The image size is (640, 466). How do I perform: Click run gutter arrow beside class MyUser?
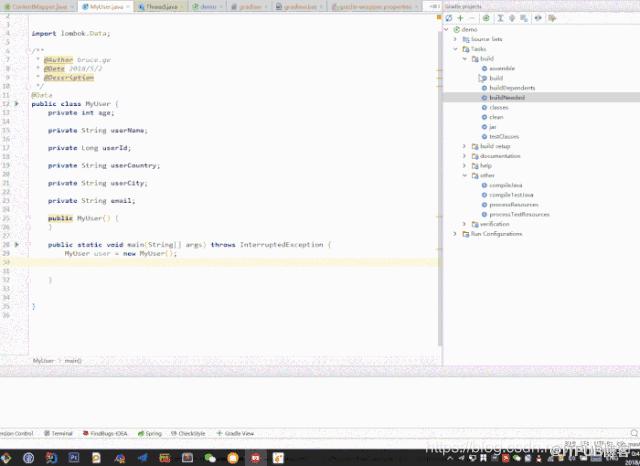[x=17, y=104]
